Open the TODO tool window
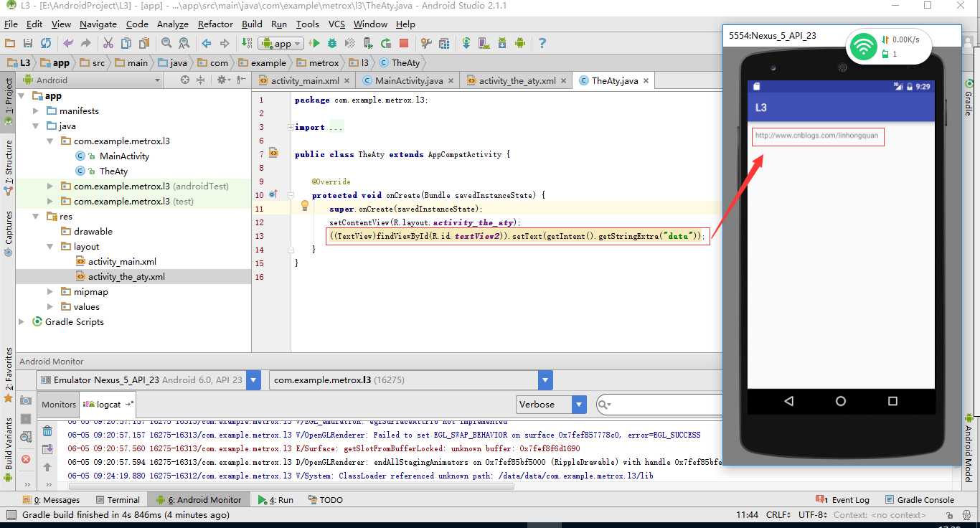980x528 pixels. (x=325, y=500)
